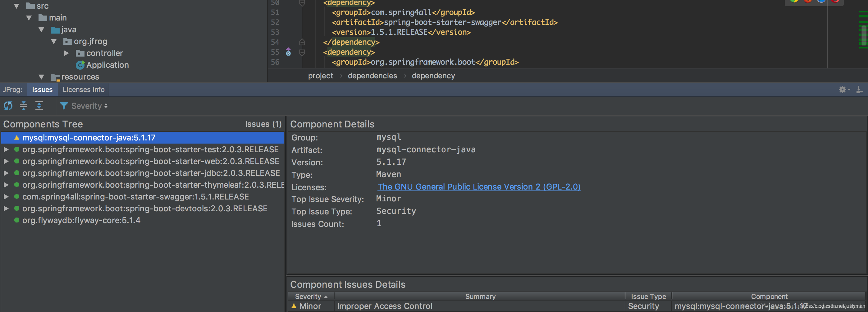Click the gutter marker on line 55
Viewport: 868px width, 312px height.
tap(288, 52)
